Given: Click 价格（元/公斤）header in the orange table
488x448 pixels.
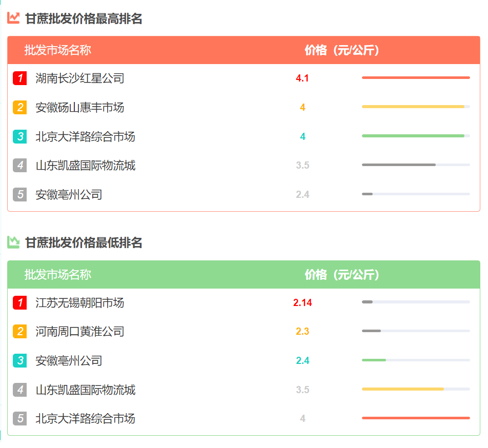Looking at the screenshot, I should tap(341, 50).
